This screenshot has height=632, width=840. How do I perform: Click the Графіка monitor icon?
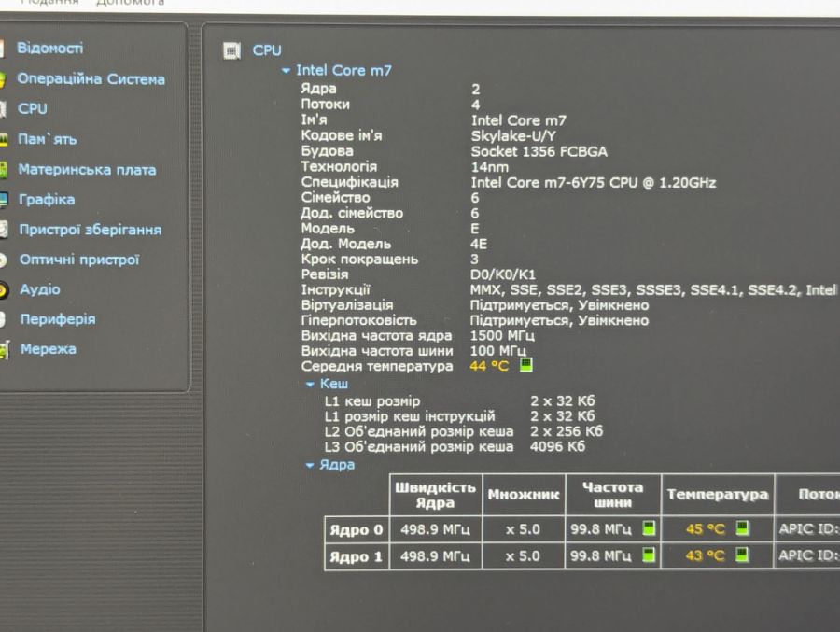(3, 200)
